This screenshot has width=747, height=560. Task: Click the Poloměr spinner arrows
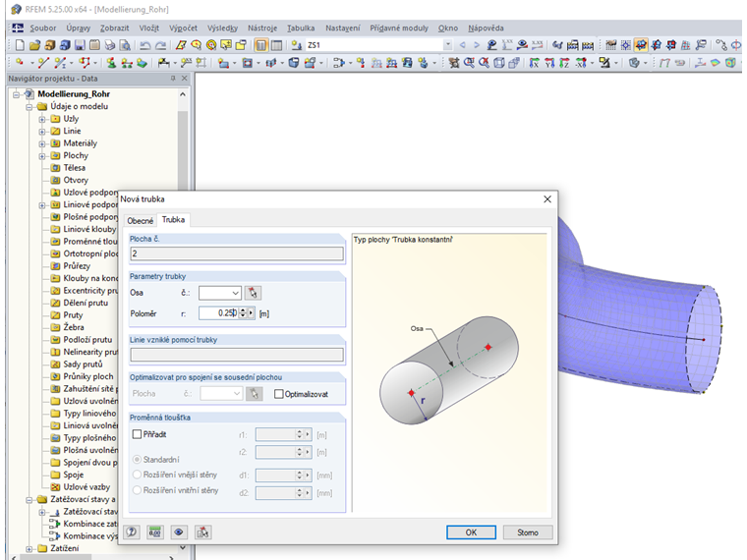point(243,312)
